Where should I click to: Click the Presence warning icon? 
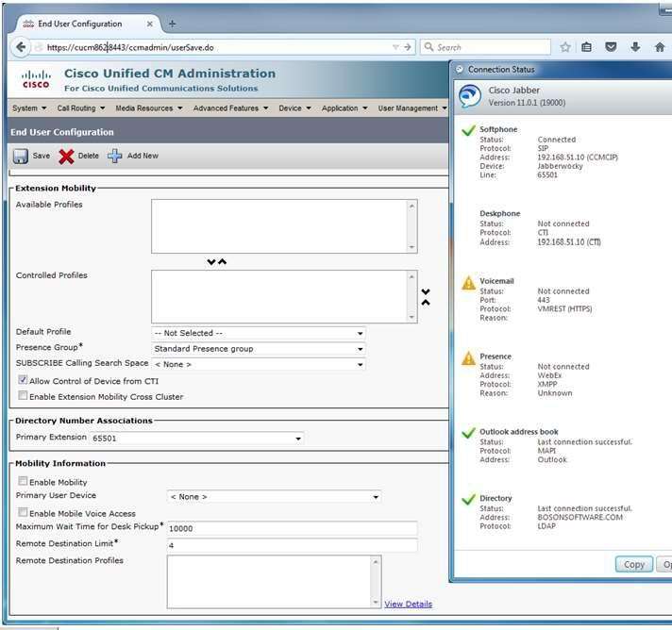468,358
